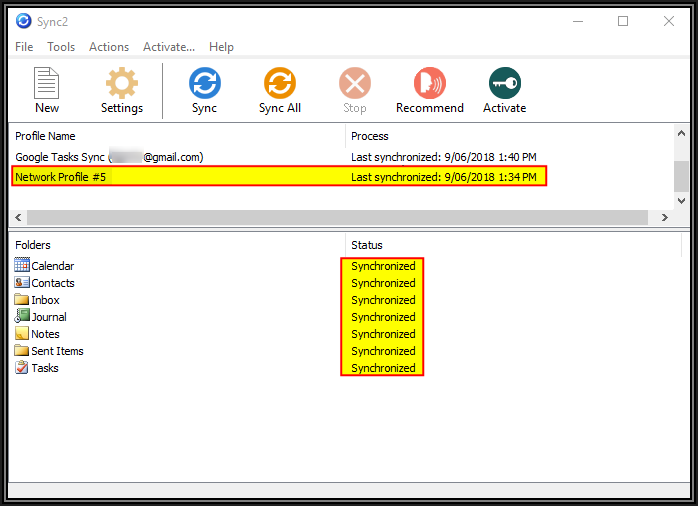
Task: Select the Calendar folder icon
Action: tap(22, 265)
